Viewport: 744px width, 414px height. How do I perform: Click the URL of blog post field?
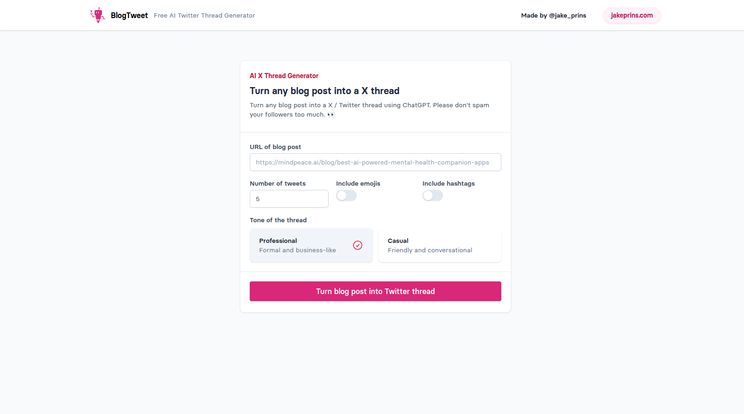pyautogui.click(x=375, y=162)
